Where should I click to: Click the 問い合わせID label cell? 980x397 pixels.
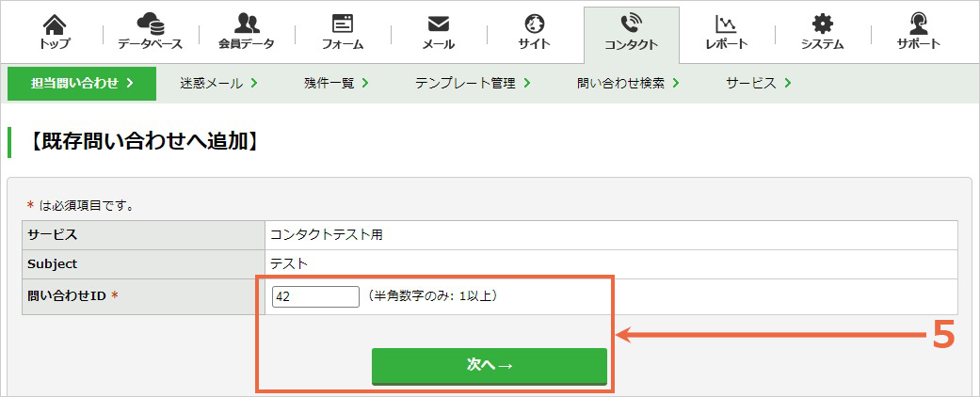click(x=143, y=296)
